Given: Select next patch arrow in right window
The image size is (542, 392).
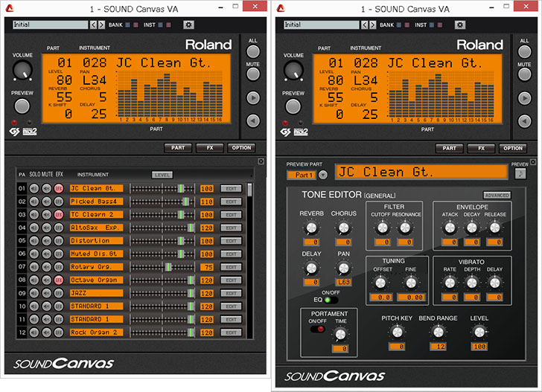Looking at the screenshot, I should [372, 25].
